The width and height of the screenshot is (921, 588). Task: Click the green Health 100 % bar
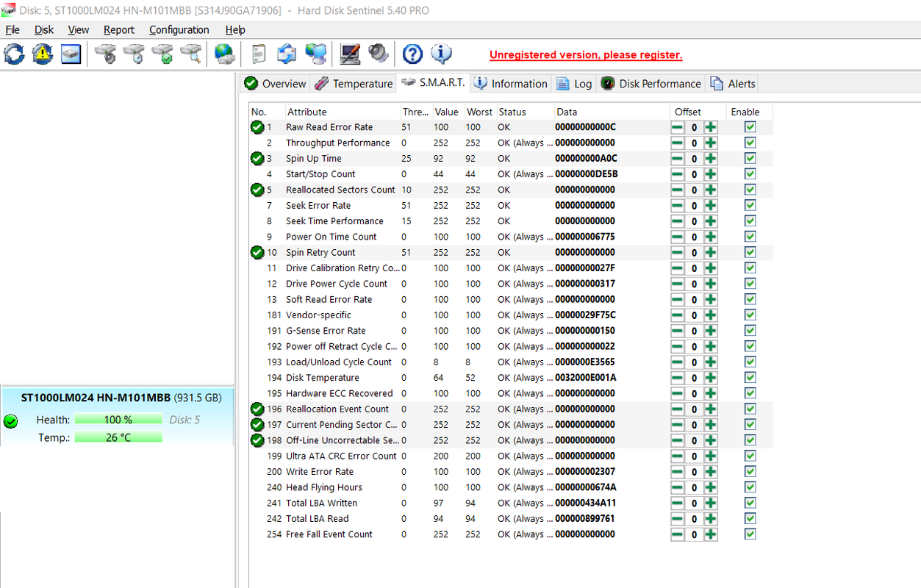[118, 420]
